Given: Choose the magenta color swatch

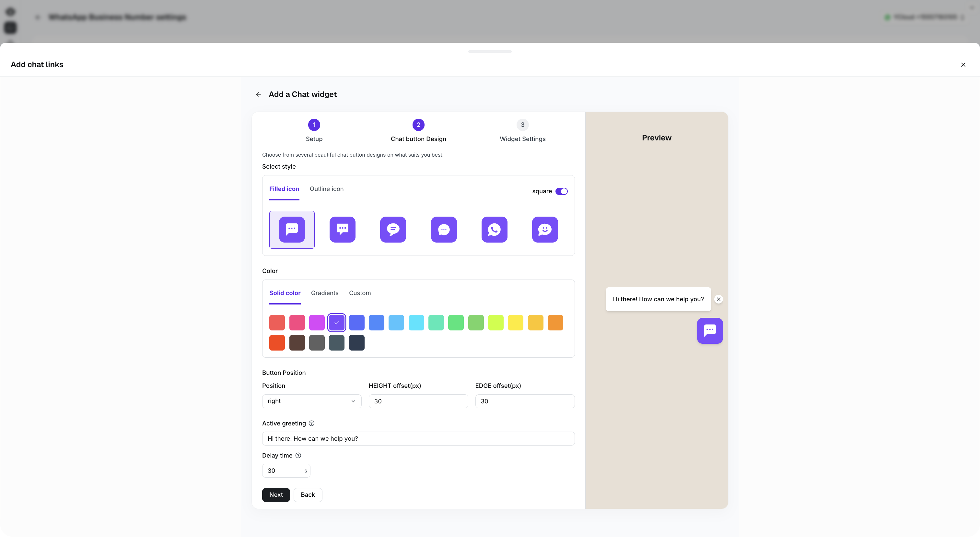Looking at the screenshot, I should point(317,323).
